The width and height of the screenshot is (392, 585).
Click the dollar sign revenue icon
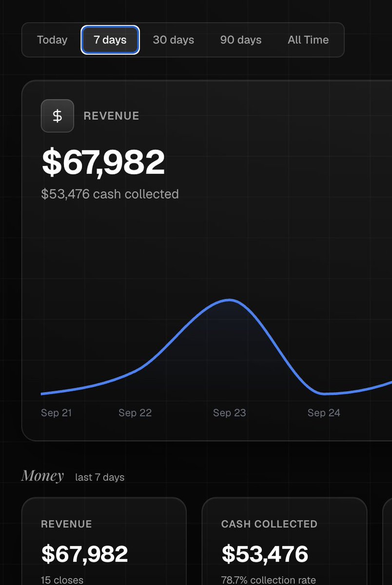pyautogui.click(x=58, y=116)
